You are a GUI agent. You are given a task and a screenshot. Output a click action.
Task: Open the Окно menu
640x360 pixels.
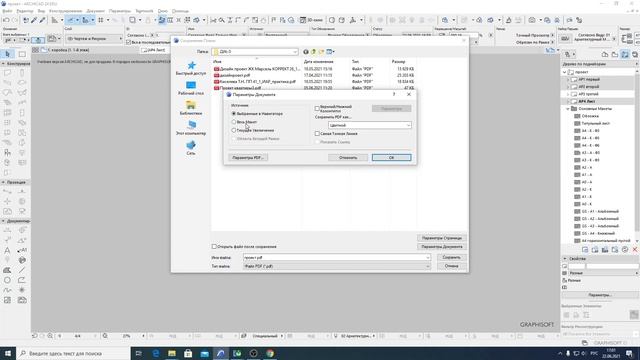click(162, 11)
